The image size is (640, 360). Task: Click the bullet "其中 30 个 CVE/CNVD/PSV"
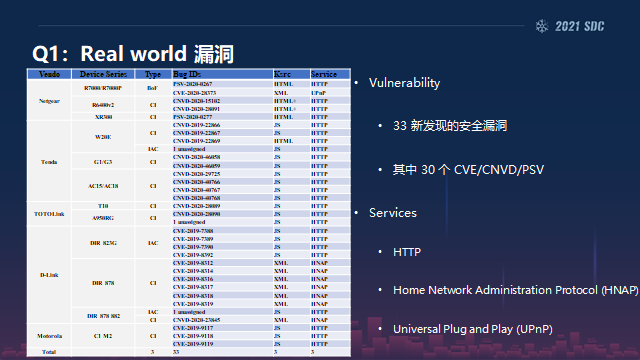pos(468,170)
